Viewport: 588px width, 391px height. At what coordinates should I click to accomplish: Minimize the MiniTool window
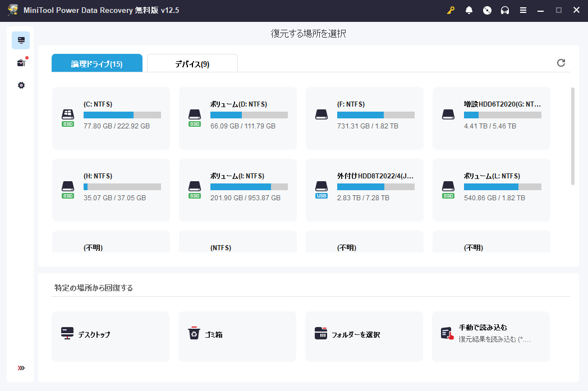point(540,11)
